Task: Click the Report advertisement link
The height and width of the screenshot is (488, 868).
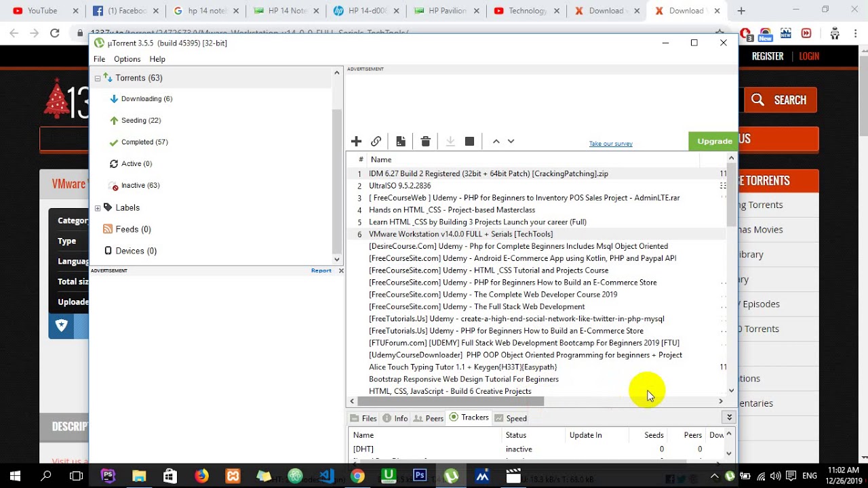Action: click(321, 270)
